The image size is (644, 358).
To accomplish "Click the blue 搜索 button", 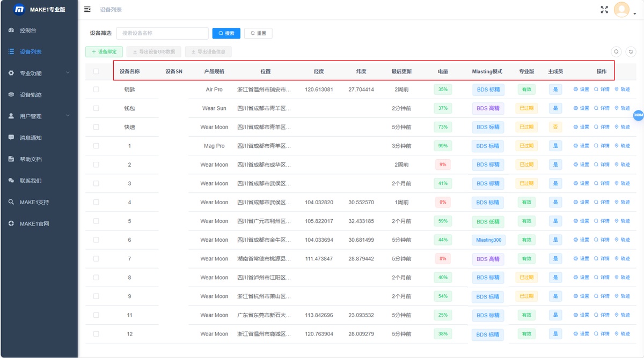I will click(226, 33).
